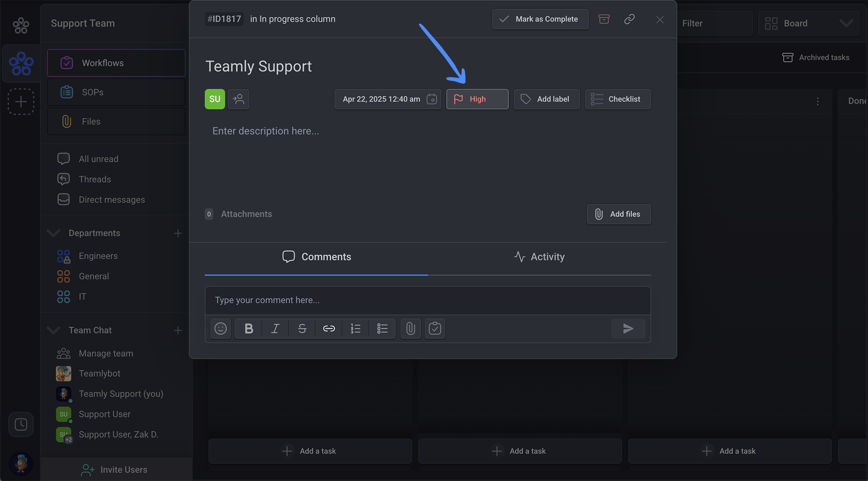868x481 pixels.
Task: Open the Board view dropdown
Action: 808,23
